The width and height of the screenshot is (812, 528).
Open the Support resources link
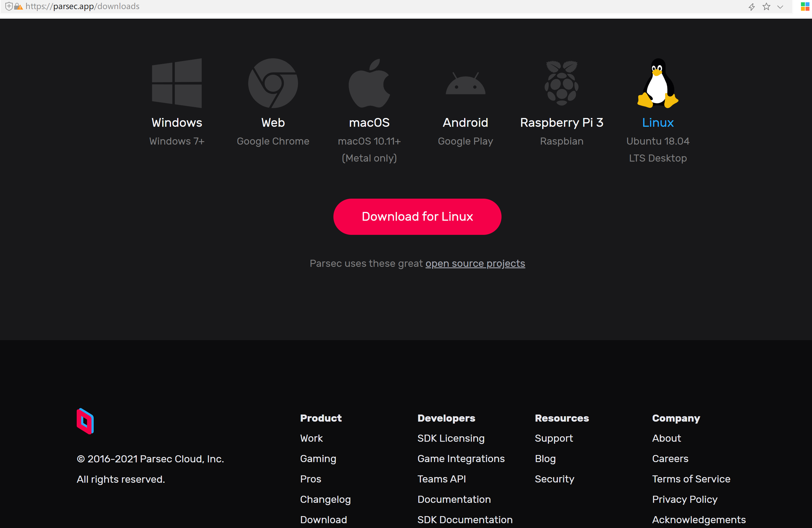point(554,438)
